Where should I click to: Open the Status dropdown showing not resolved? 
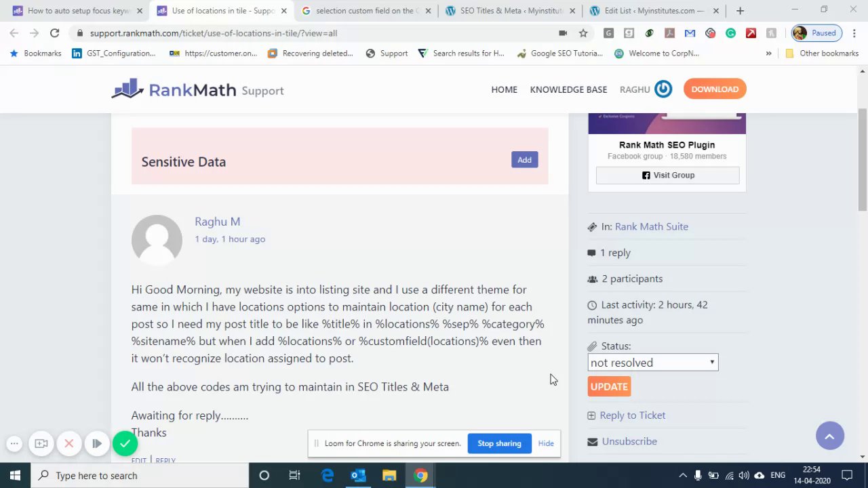pos(652,363)
